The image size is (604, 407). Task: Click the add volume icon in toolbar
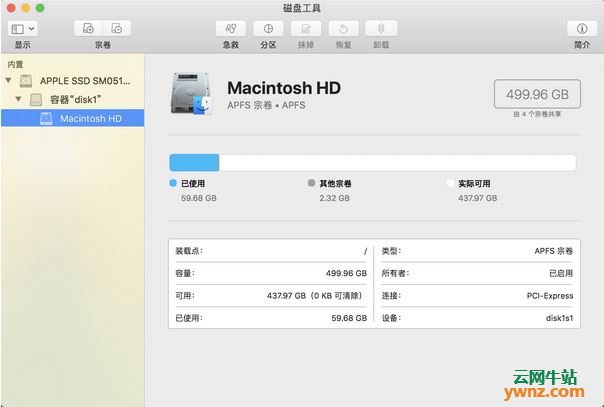(x=88, y=28)
